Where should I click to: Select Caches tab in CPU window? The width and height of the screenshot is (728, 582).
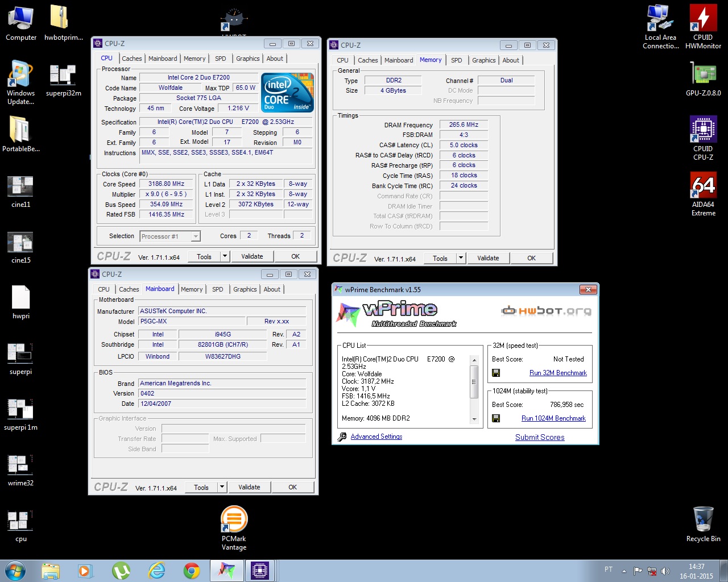132,59
